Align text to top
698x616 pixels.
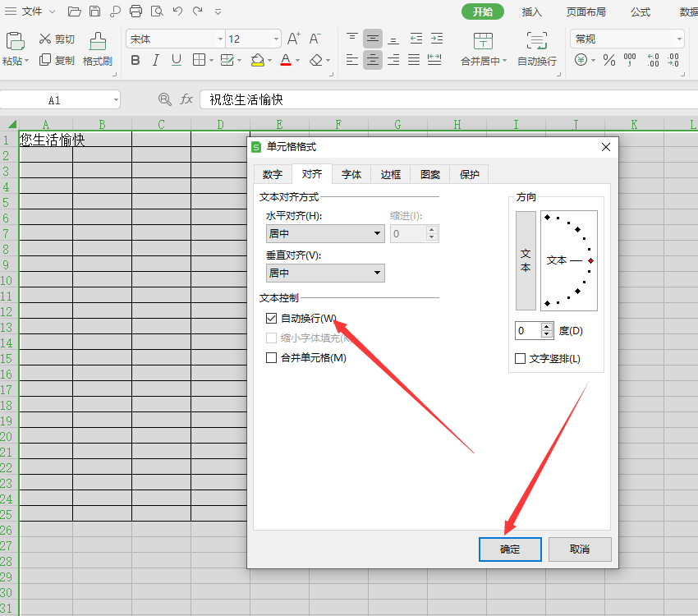pyautogui.click(x=352, y=39)
